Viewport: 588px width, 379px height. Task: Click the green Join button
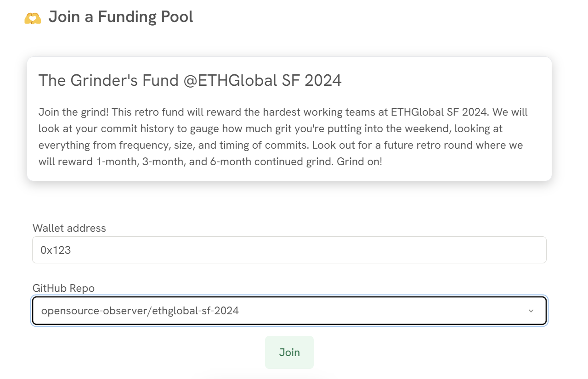coord(289,352)
